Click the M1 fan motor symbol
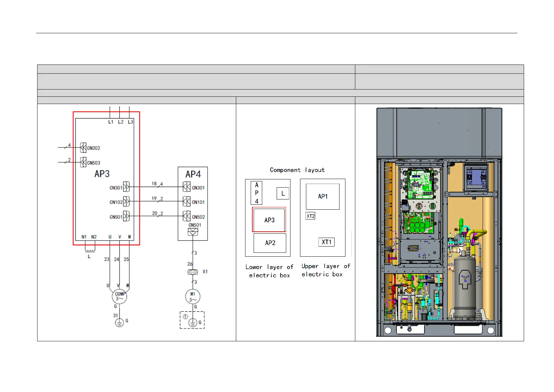 point(193,297)
